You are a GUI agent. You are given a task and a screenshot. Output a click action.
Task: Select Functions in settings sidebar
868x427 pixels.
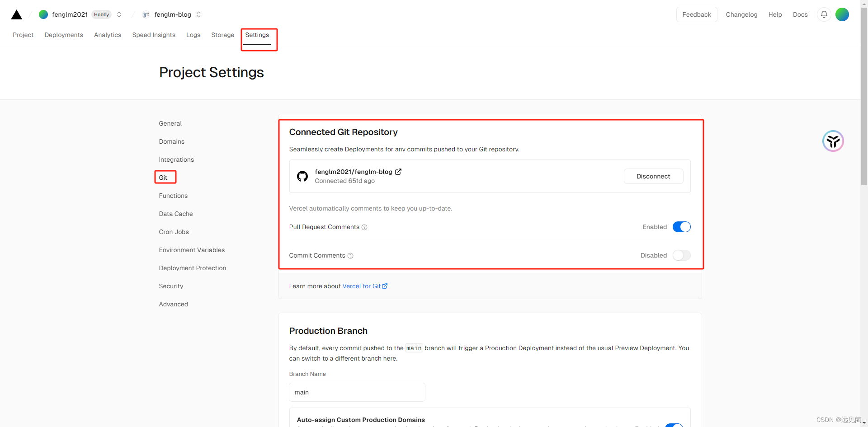(173, 196)
